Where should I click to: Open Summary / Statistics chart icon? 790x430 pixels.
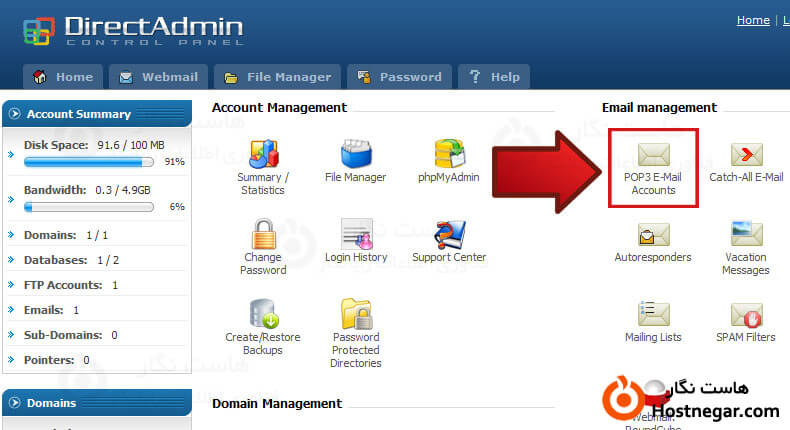click(x=263, y=155)
